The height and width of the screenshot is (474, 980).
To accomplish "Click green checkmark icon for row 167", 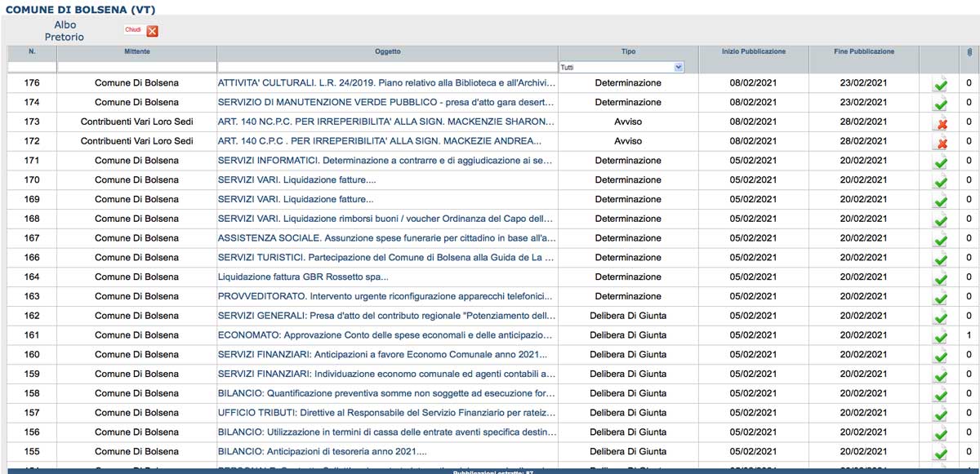I will point(940,239).
